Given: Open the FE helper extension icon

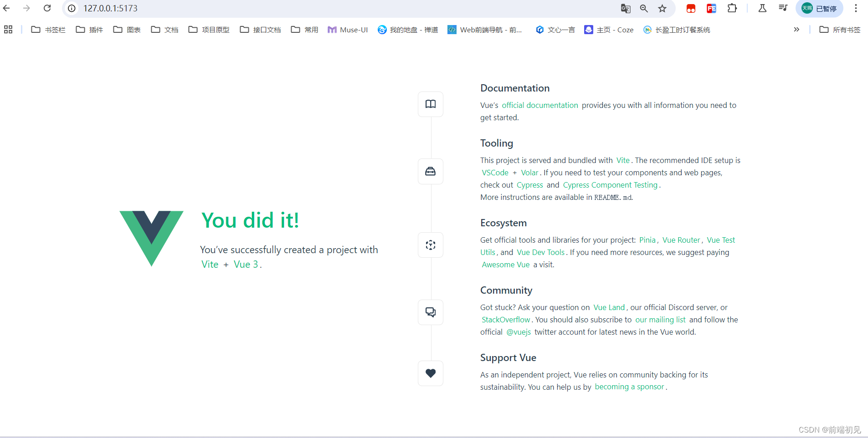Looking at the screenshot, I should coord(711,8).
